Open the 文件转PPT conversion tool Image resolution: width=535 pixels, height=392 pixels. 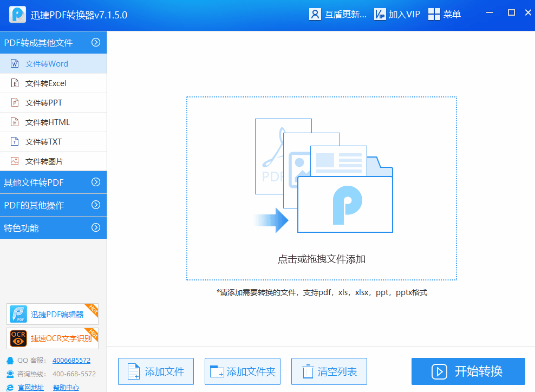coord(46,102)
